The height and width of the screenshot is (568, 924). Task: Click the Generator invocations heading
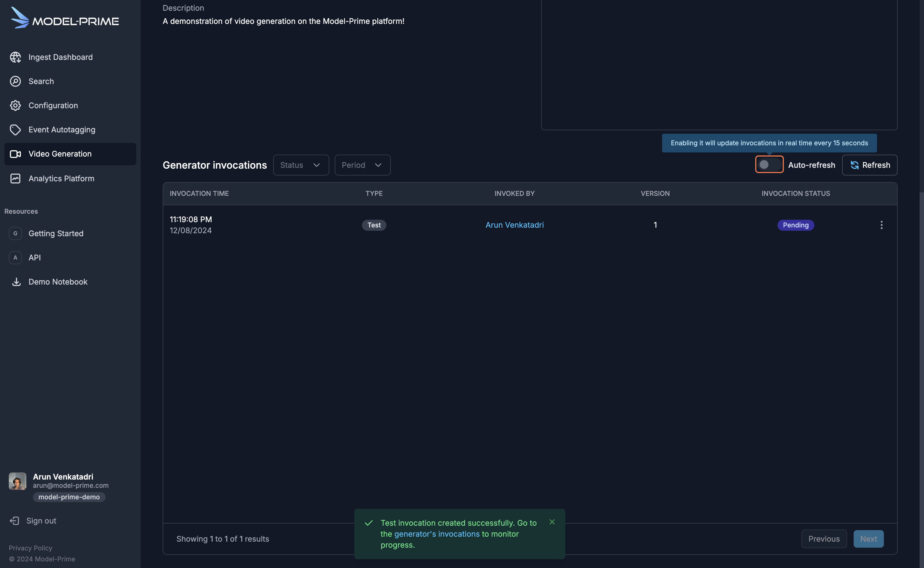pos(215,165)
